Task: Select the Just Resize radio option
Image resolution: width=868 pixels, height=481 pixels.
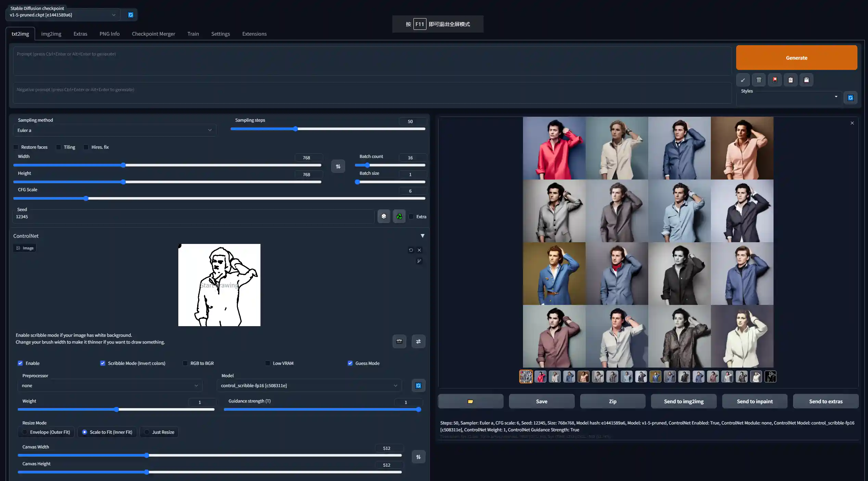Action: [147, 432]
